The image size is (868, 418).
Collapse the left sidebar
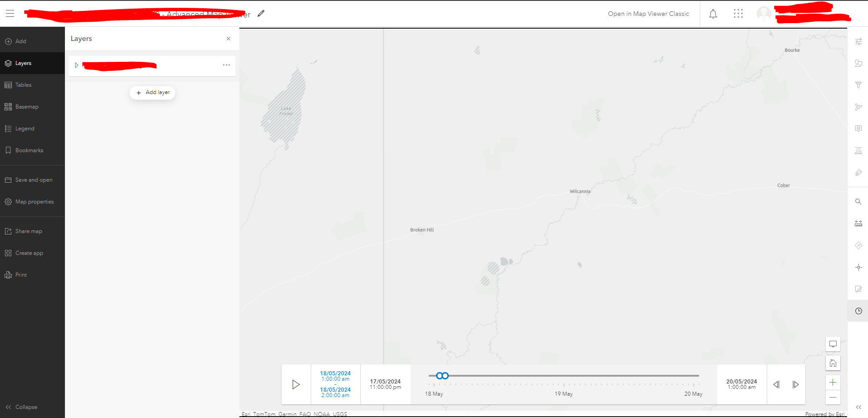pyautogui.click(x=26, y=407)
